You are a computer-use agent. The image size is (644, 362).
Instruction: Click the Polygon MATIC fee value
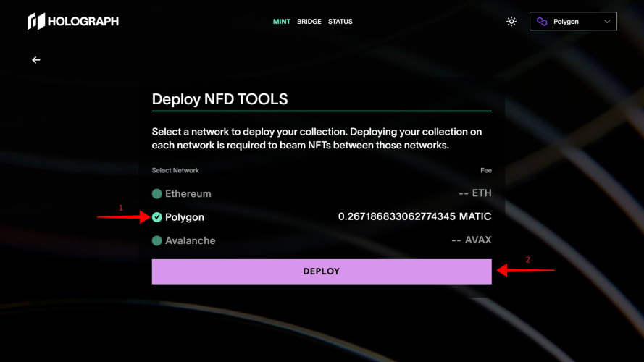click(414, 216)
